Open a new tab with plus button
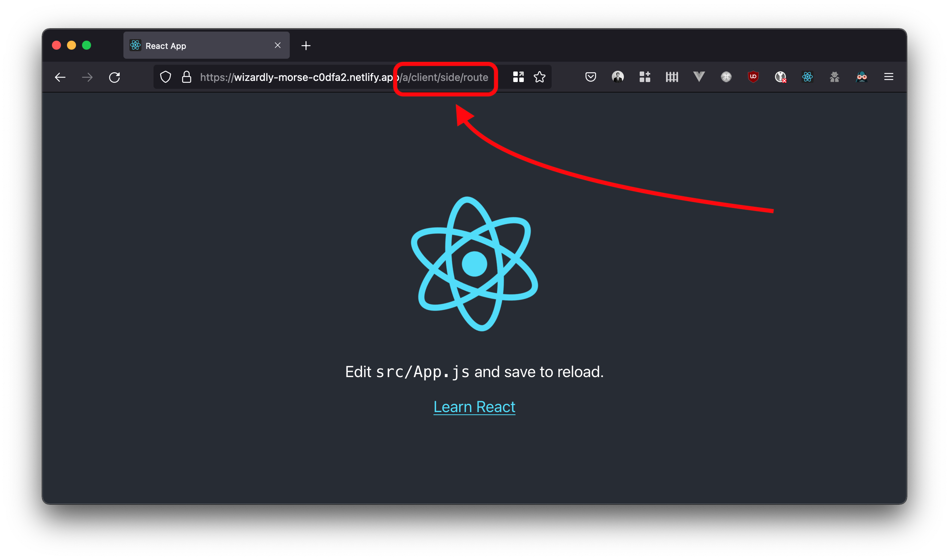Viewport: 949px width, 560px height. 306,46
